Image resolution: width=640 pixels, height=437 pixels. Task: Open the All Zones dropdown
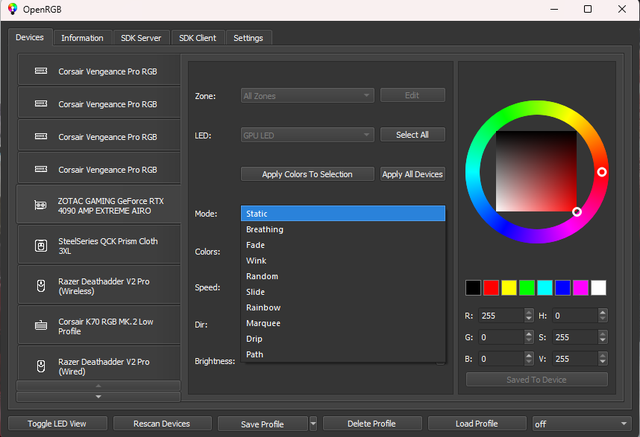(x=307, y=96)
